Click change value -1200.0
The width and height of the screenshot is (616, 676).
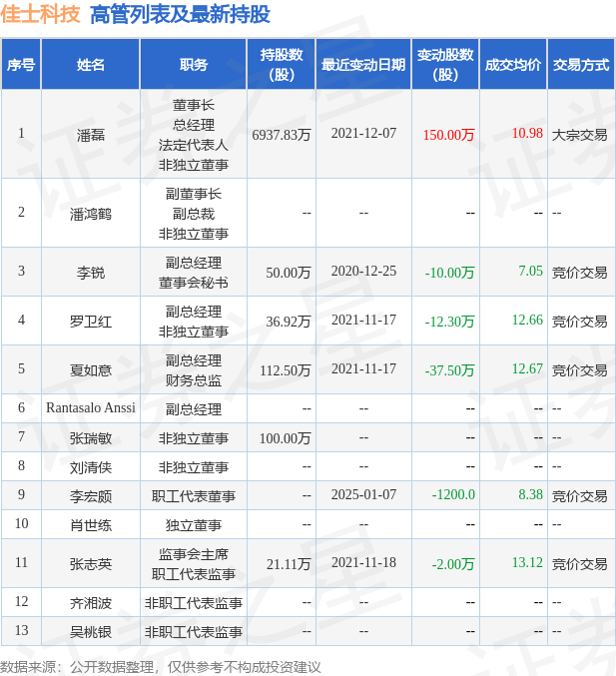click(453, 494)
